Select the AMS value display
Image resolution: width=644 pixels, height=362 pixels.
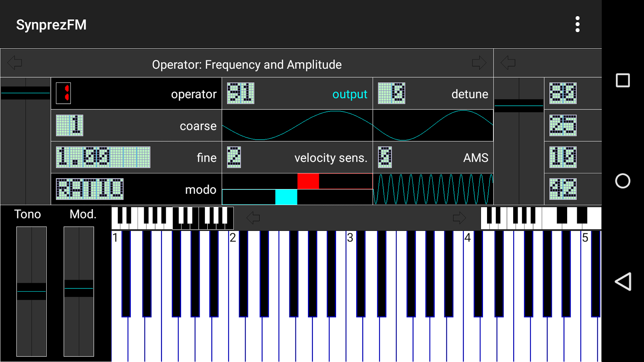coord(385,157)
